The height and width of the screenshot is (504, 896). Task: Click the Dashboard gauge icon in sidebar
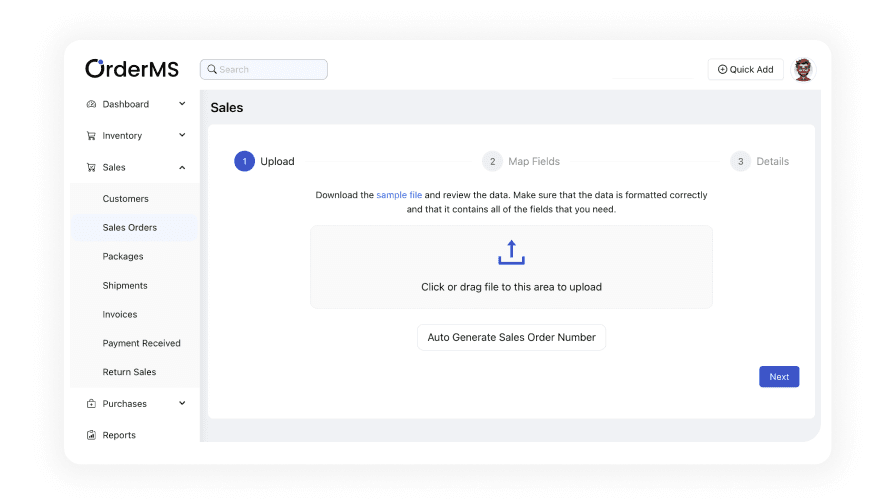coord(91,104)
